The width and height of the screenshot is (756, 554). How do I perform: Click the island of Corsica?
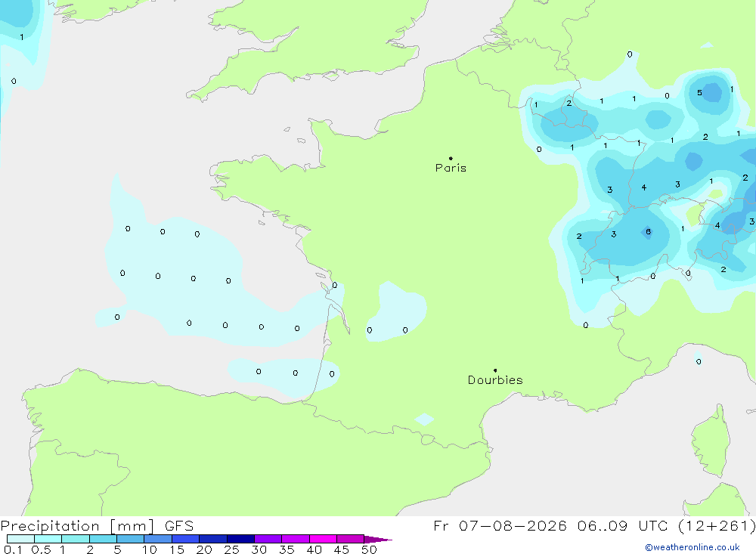pos(711,441)
